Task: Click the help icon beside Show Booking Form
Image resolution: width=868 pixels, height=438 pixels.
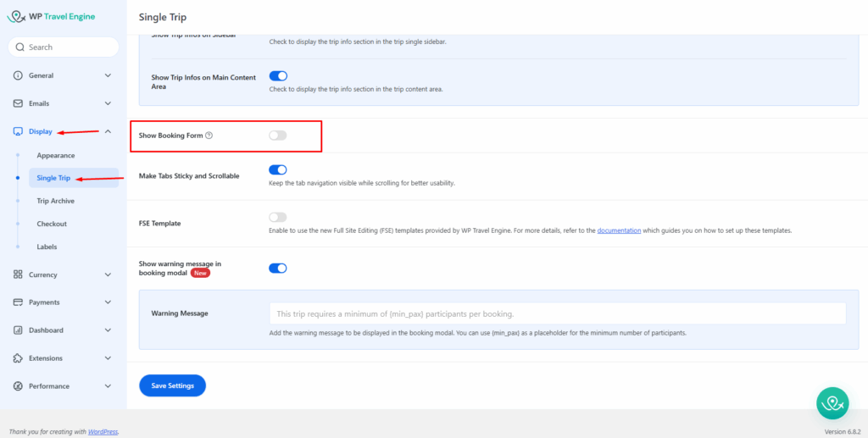Action: [x=209, y=136]
